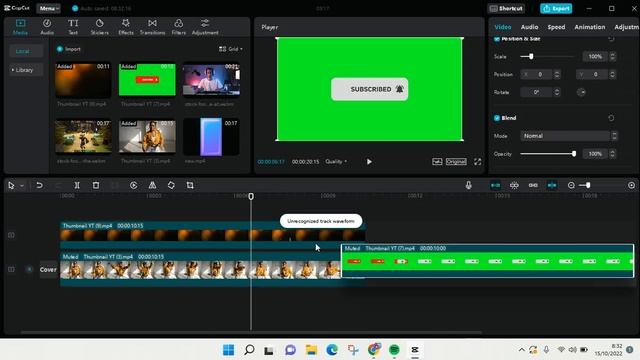The height and width of the screenshot is (360, 640).
Task: Click the Import button
Action: 69,49
